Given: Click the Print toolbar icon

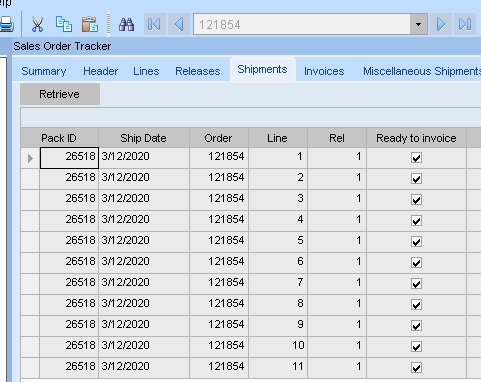Looking at the screenshot, I should 6,24.
